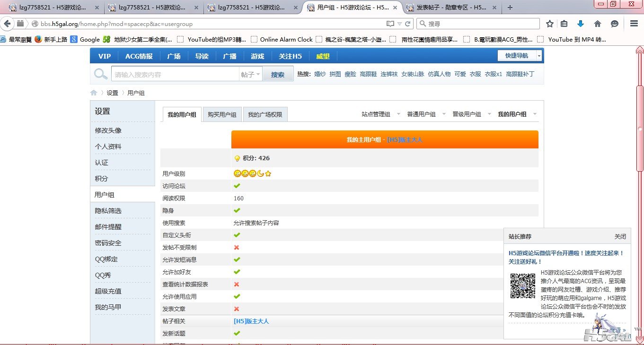Expand the 晋级用户组 dropdown
The image size is (644, 345).
489,114
